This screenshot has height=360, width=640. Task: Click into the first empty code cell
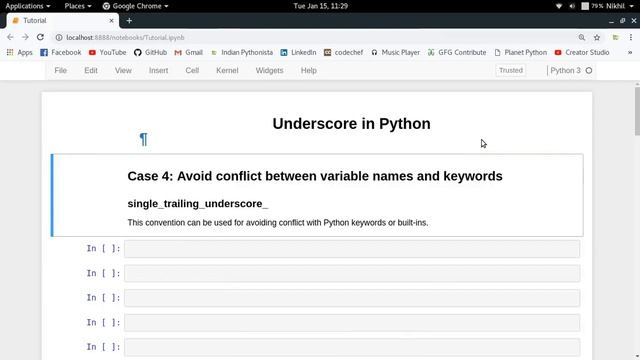point(352,249)
